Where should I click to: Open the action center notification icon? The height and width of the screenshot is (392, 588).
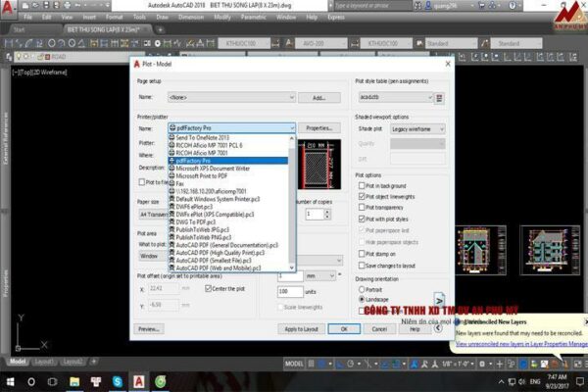coord(580,381)
